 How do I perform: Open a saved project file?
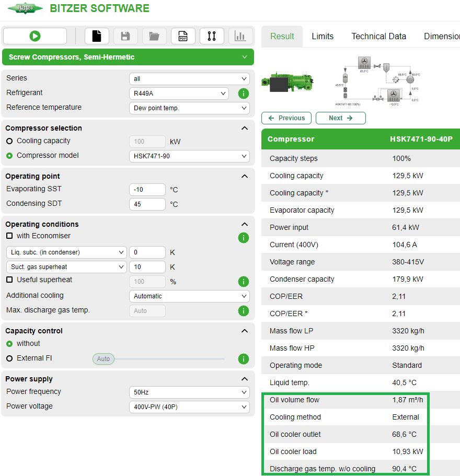(x=154, y=36)
